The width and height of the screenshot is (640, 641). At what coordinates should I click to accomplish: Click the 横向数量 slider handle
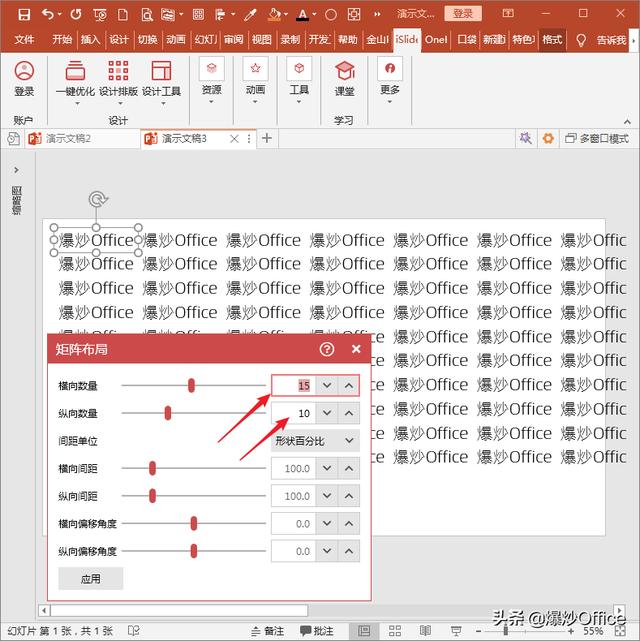[x=191, y=385]
